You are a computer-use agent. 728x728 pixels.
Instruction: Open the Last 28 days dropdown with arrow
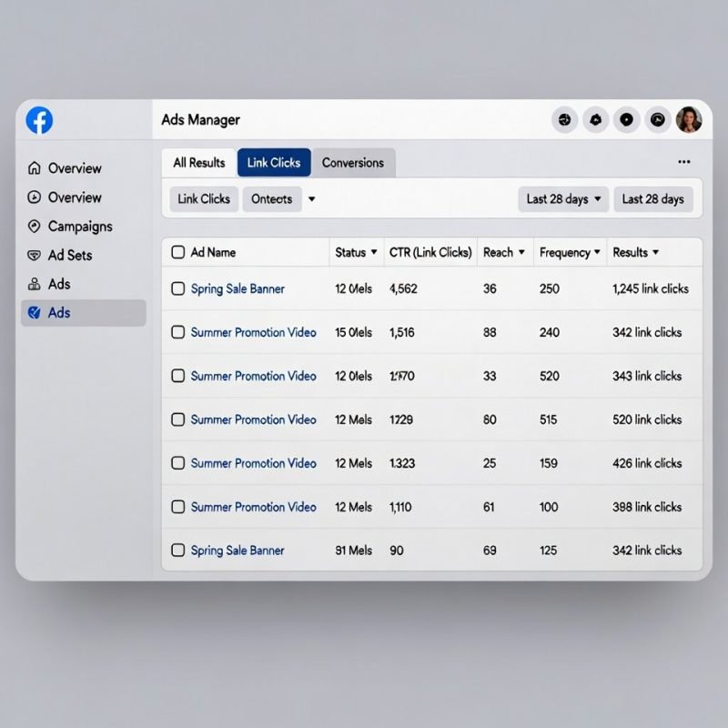tap(563, 199)
